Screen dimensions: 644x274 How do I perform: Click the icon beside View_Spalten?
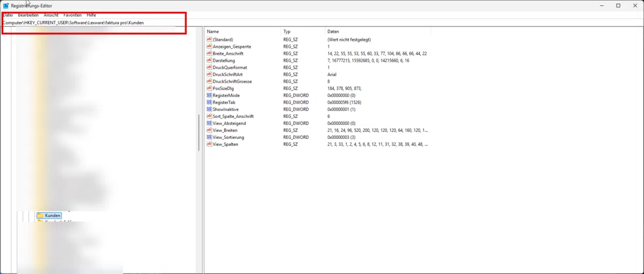(209, 144)
